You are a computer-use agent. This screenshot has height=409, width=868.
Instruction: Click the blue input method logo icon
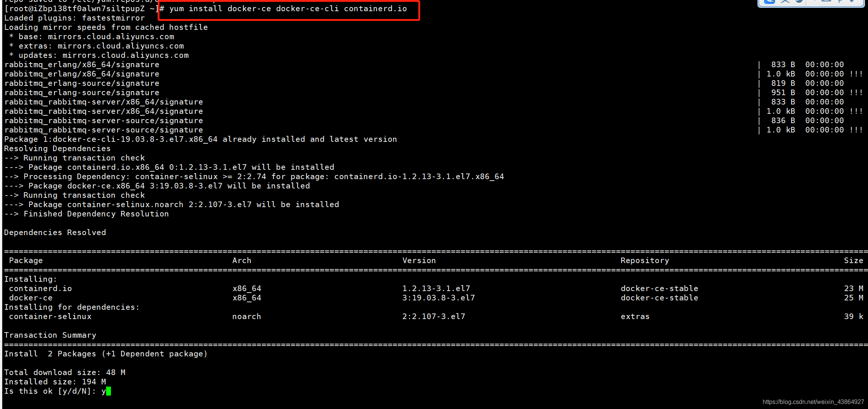tap(769, 1)
